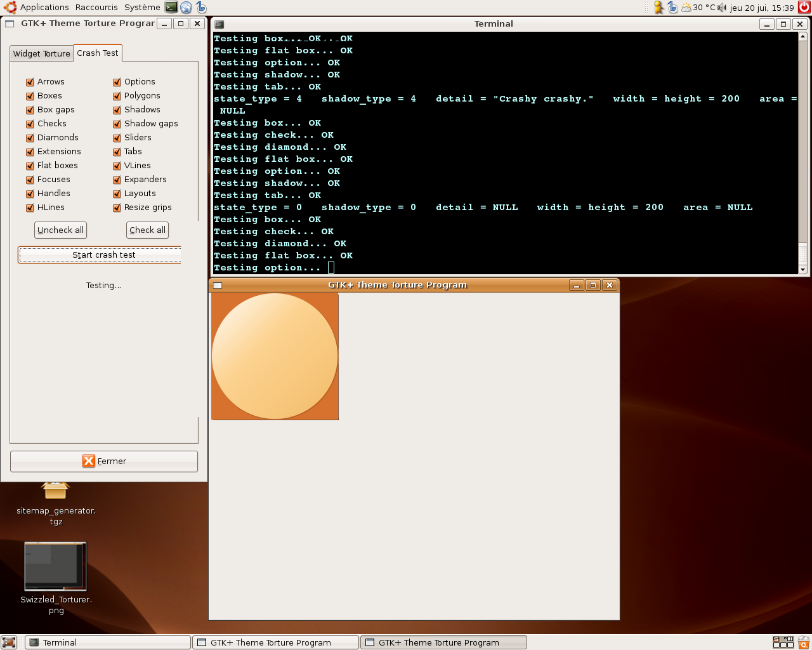Open the Raccourcis menu
Image resolution: width=812 pixels, height=650 pixels.
pos(96,8)
